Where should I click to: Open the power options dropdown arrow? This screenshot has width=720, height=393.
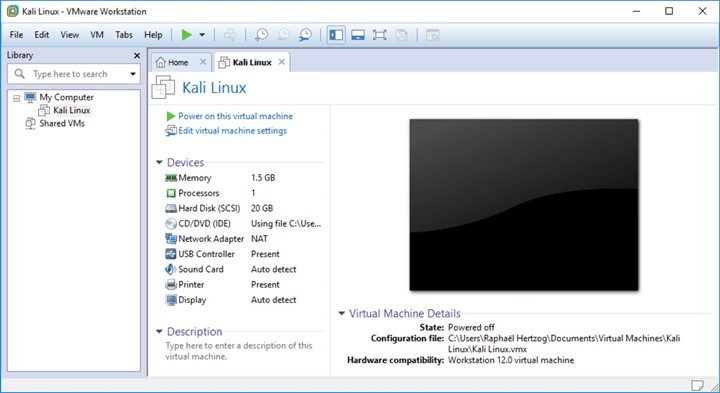pos(202,35)
